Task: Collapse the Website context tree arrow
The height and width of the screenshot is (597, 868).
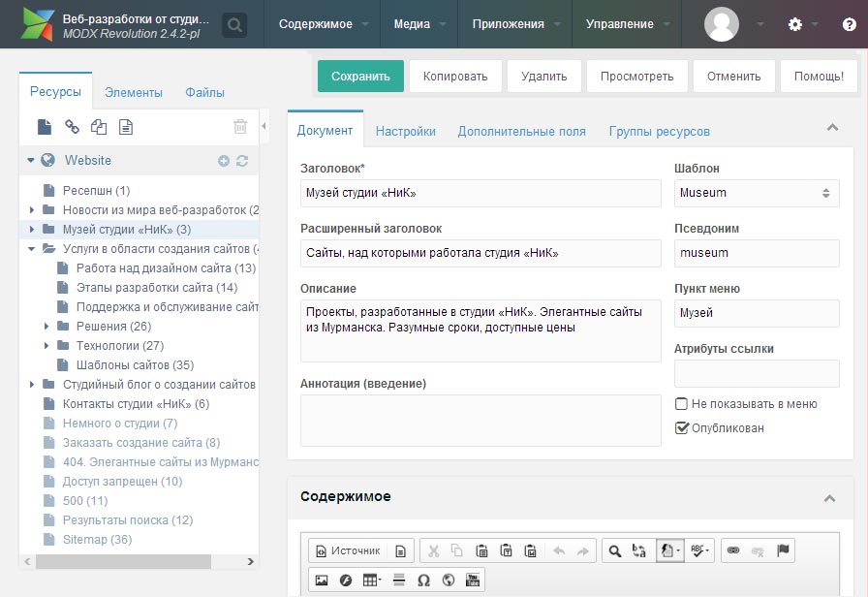Action: 31,161
